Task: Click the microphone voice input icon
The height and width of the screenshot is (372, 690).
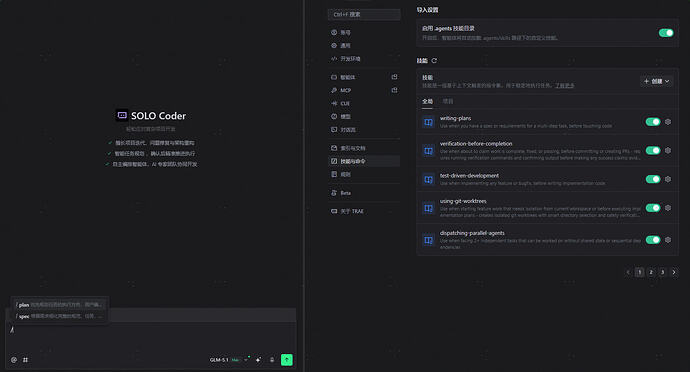Action: 272,360
